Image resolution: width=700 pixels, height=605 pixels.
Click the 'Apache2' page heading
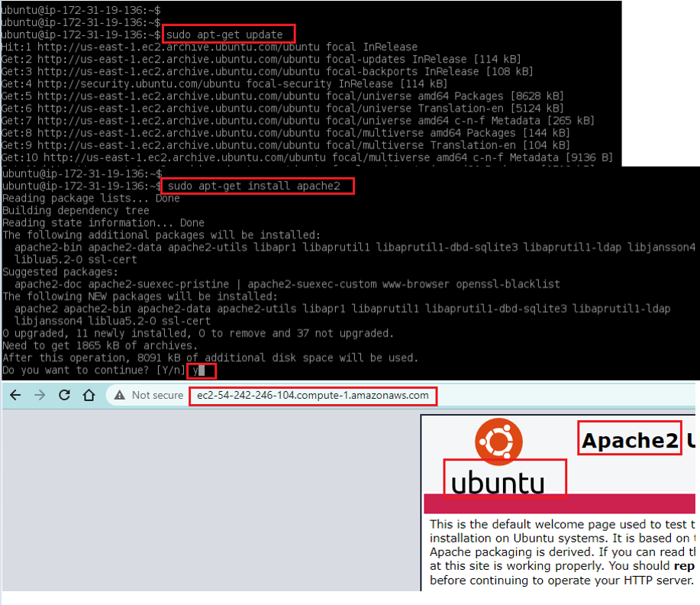tap(630, 441)
